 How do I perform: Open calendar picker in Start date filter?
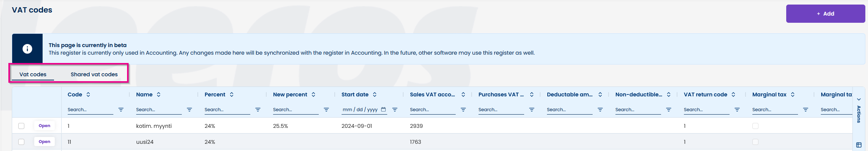(x=383, y=109)
